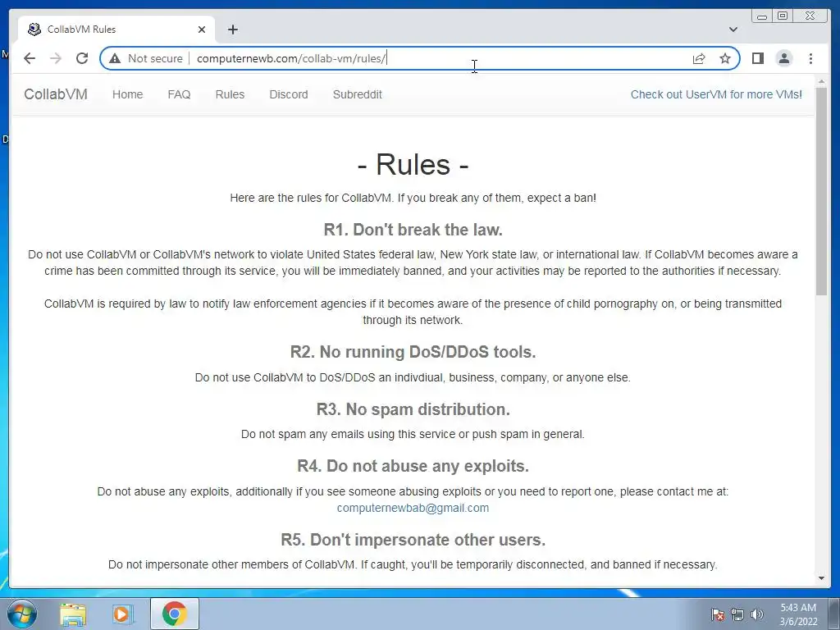Image resolution: width=840 pixels, height=630 pixels.
Task: Click the Show desktop strip beside the clock
Action: pos(834,614)
